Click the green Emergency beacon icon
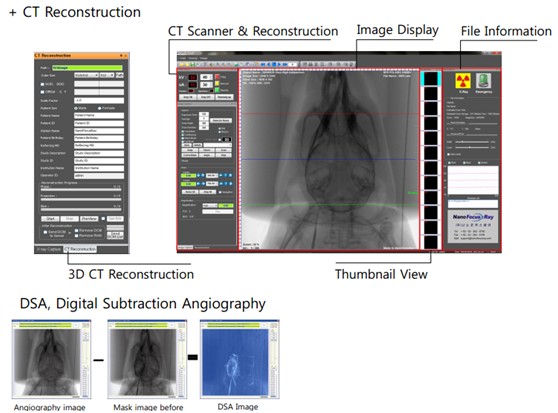Viewport: 558px width, 413px height. [x=484, y=80]
